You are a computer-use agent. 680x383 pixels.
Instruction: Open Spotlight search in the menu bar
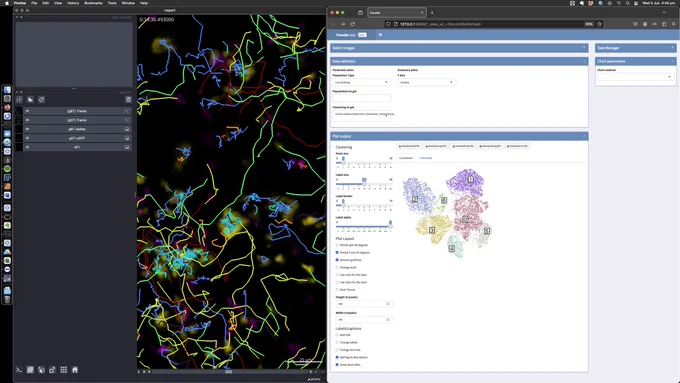(x=628, y=3)
